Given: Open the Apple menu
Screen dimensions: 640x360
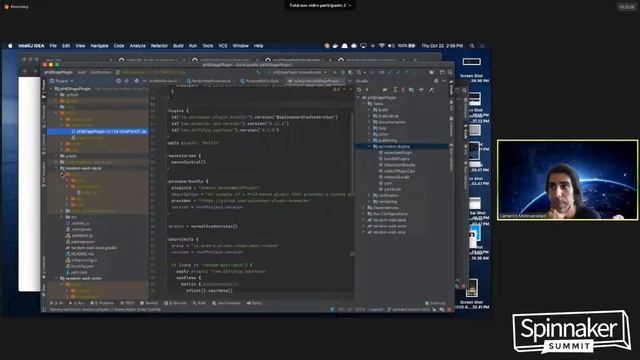Looking at the screenshot, I should [x=10, y=46].
